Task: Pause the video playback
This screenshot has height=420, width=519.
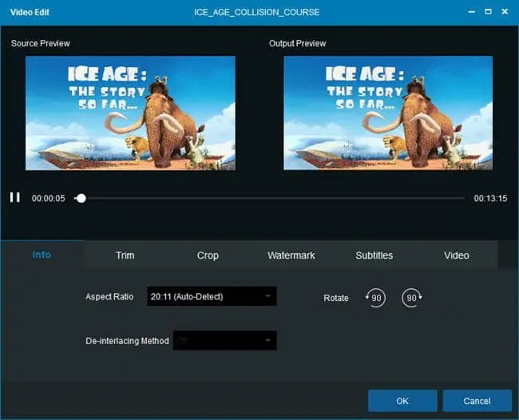Action: [x=14, y=197]
